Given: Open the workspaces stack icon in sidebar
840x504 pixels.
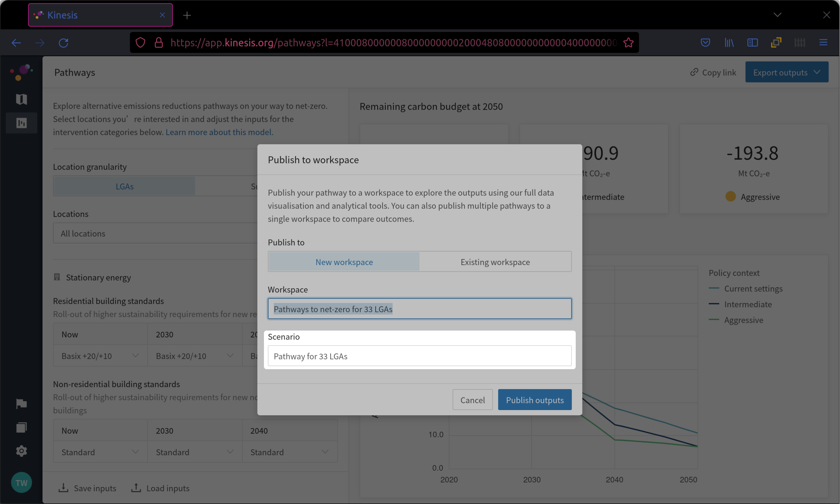Looking at the screenshot, I should pos(21,427).
